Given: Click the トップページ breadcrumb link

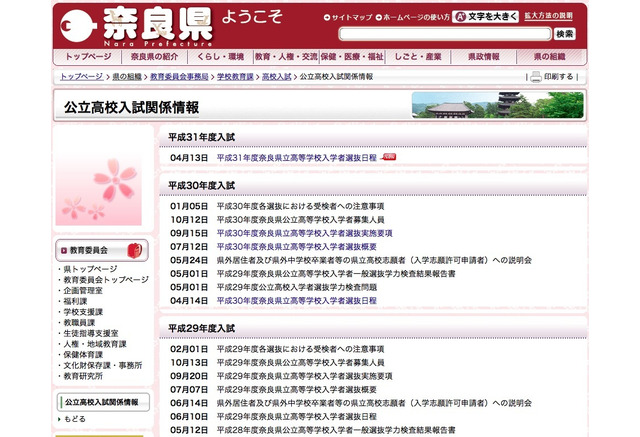Looking at the screenshot, I should 82,77.
